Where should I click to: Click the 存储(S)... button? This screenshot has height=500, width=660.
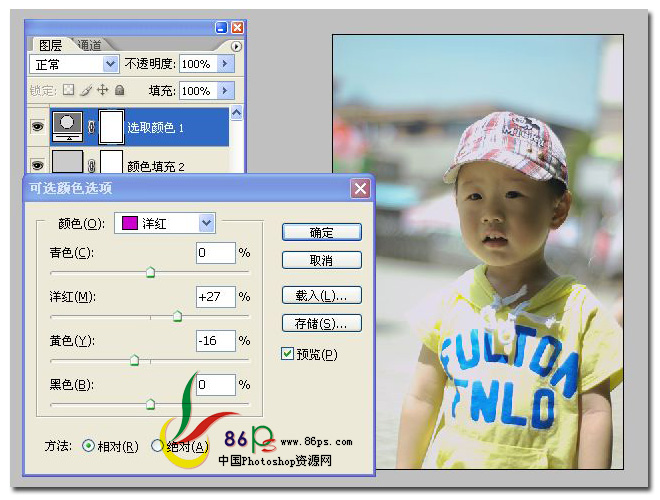322,323
